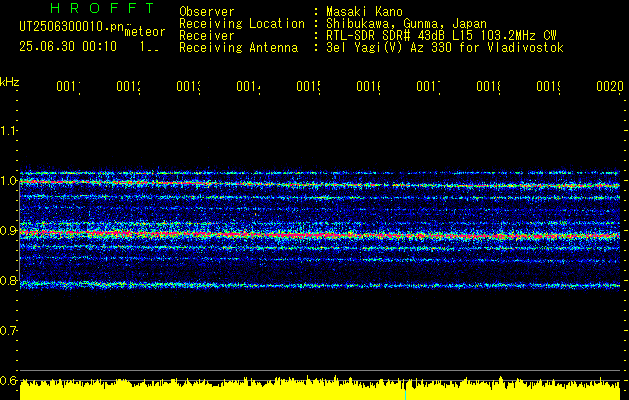This screenshot has height=400, width=629.
Task: Click the 0.8 kHz axis label
Action: [x=8, y=280]
